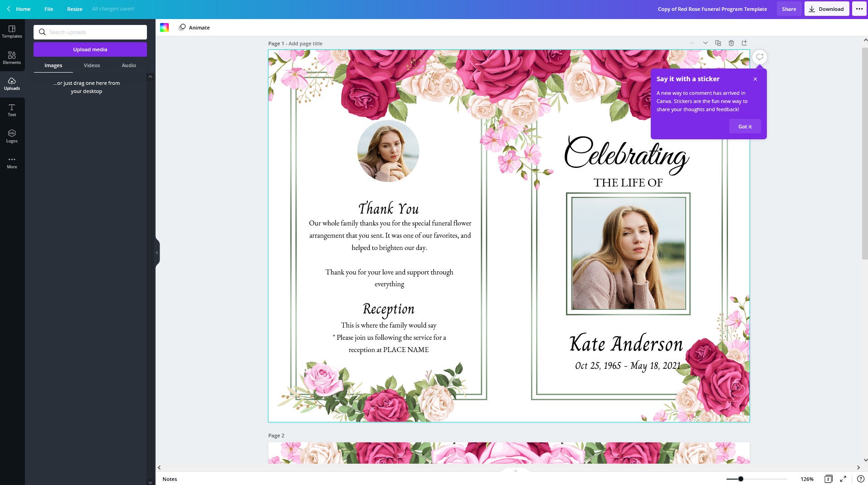Enter fullscreen view with the expand arrows
This screenshot has height=485, width=868.
click(844, 479)
